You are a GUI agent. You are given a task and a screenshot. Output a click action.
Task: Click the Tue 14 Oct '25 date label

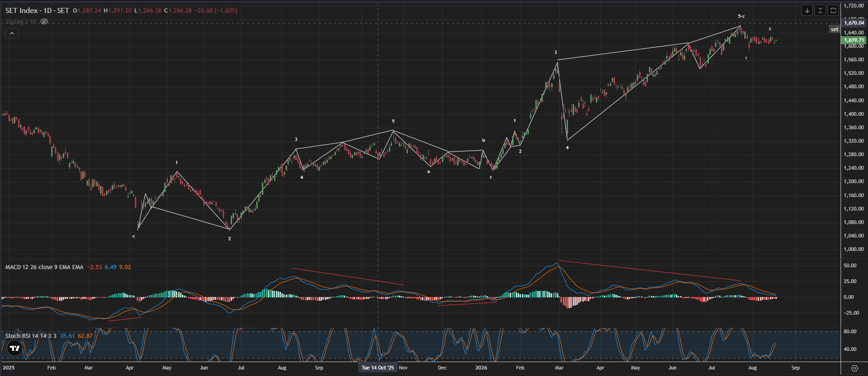(x=378, y=368)
